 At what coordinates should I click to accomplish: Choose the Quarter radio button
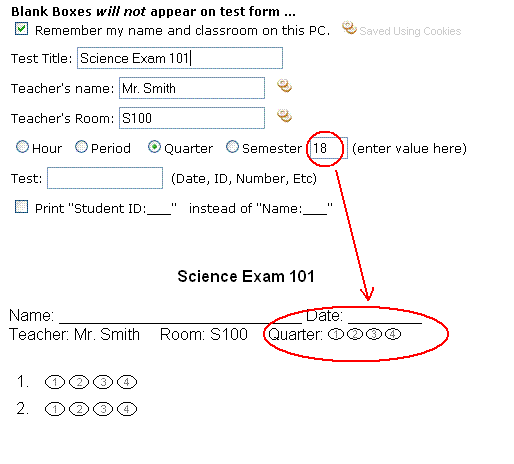click(x=154, y=147)
